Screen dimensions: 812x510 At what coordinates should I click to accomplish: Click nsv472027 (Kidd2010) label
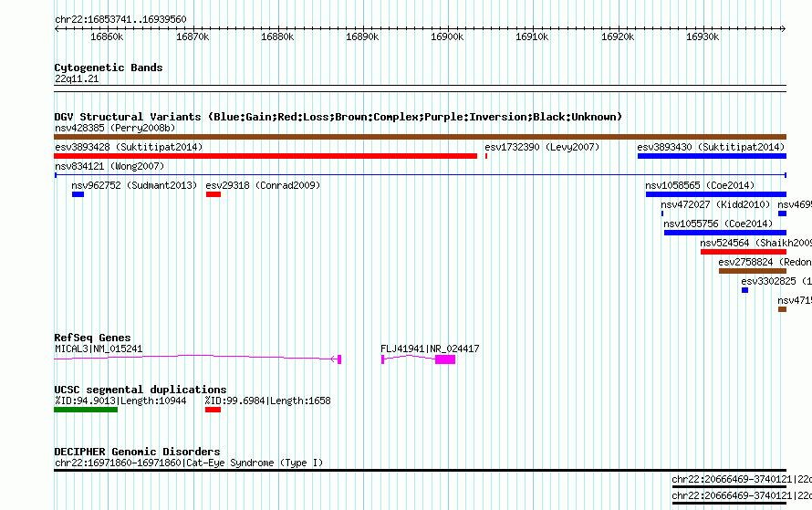click(715, 204)
